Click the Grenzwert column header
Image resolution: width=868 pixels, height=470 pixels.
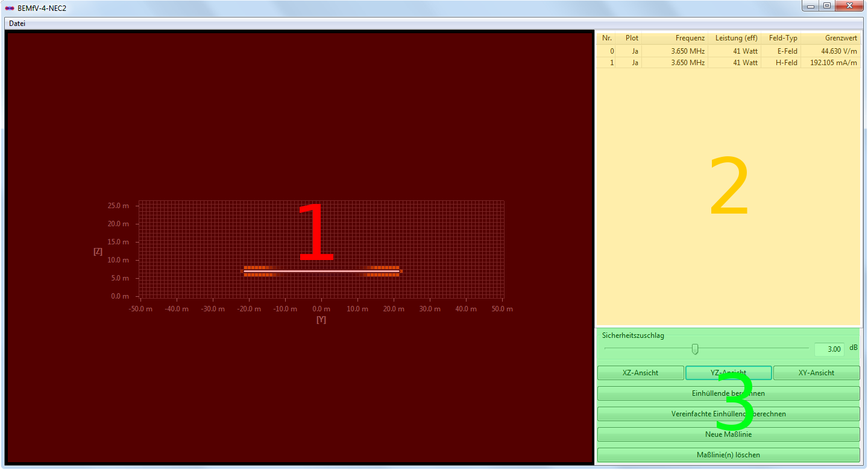(831, 38)
